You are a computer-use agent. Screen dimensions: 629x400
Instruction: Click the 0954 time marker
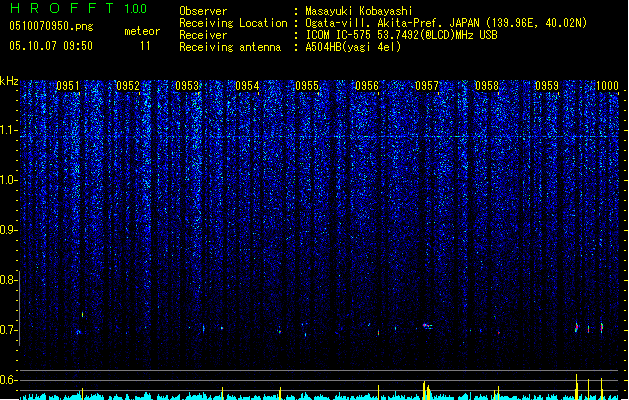click(247, 86)
